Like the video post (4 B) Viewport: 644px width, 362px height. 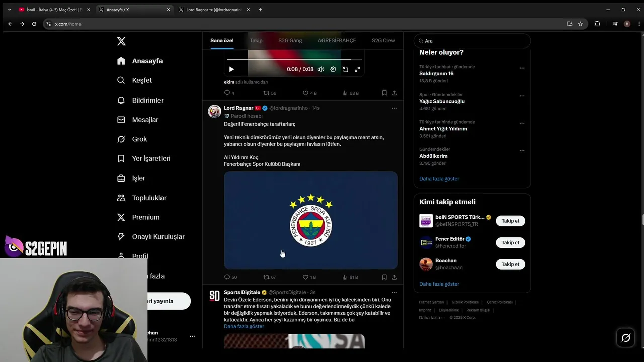(309, 93)
